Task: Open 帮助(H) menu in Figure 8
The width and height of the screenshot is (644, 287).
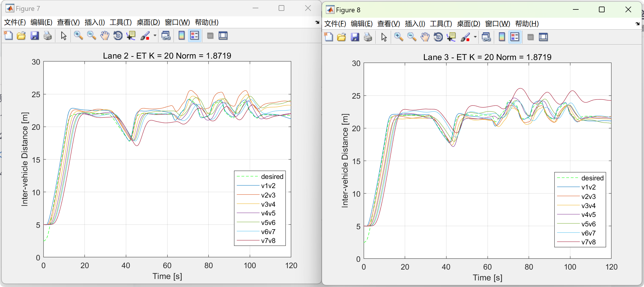Action: coord(527,24)
